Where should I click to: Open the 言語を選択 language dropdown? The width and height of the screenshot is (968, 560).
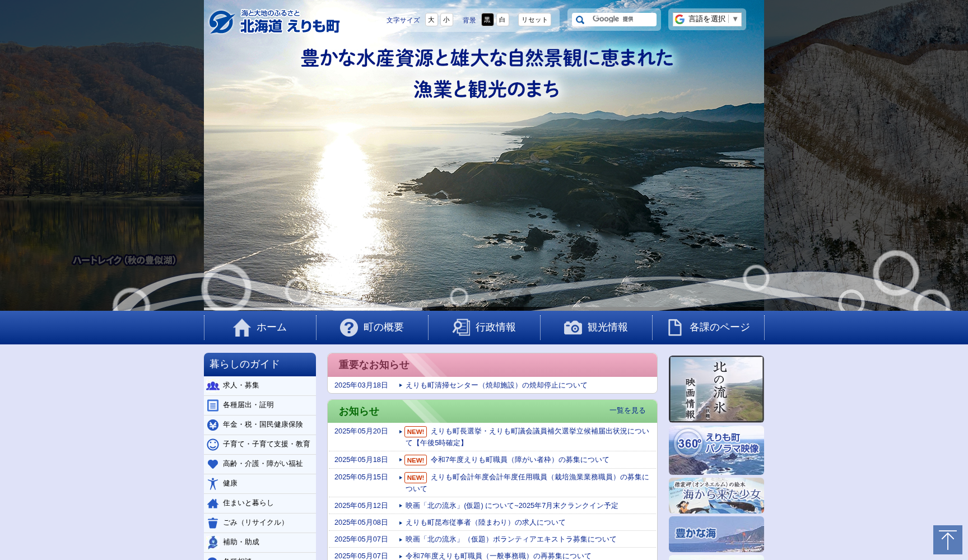click(707, 19)
